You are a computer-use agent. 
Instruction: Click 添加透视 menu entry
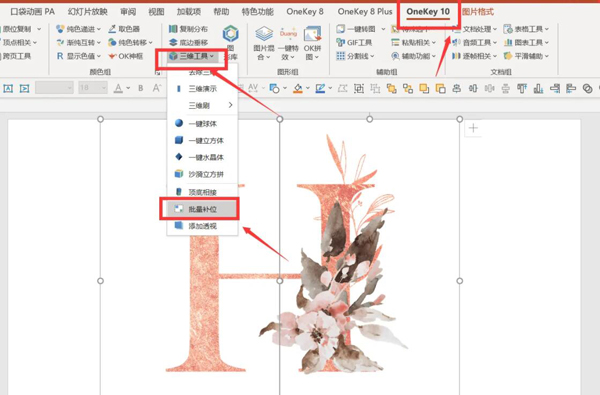(x=202, y=226)
